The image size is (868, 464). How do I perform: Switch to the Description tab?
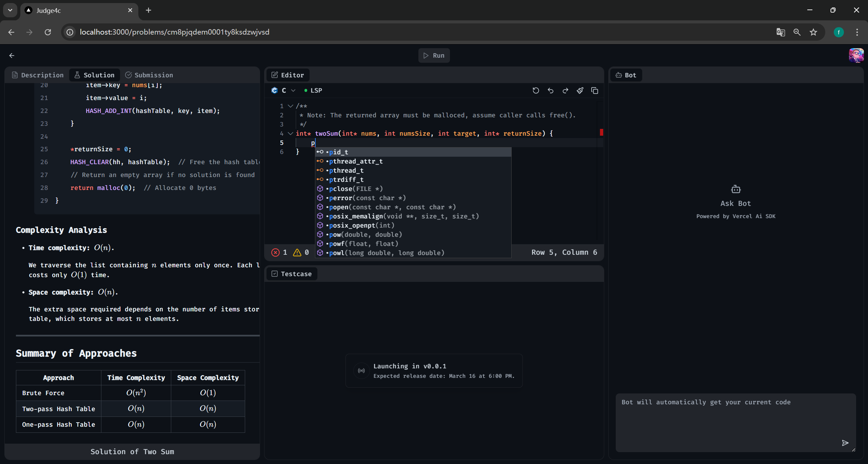[38, 75]
